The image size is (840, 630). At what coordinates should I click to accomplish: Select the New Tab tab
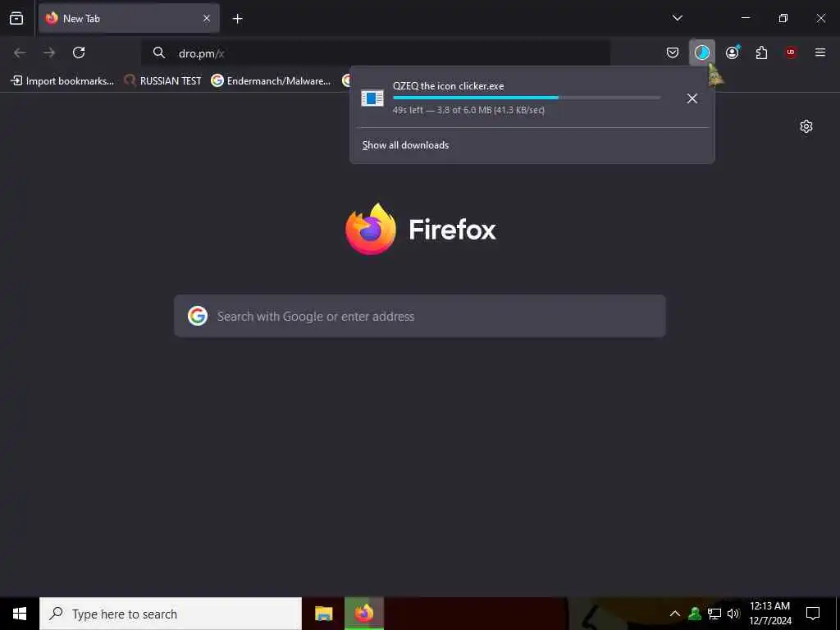tap(129, 18)
